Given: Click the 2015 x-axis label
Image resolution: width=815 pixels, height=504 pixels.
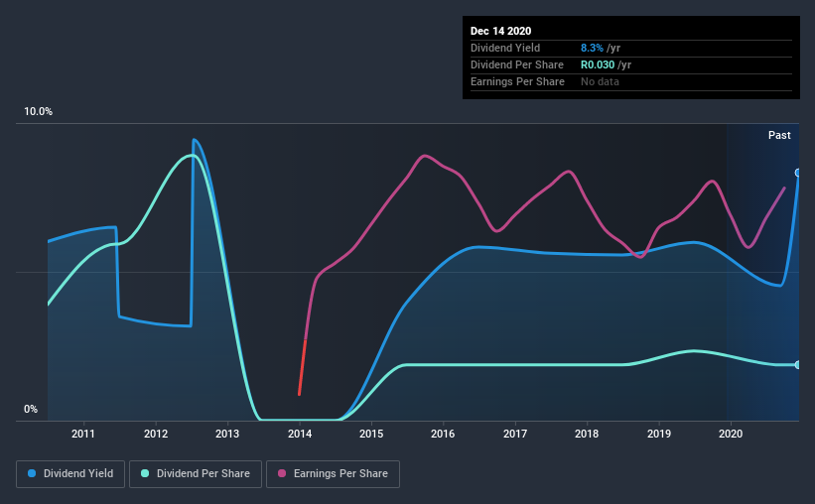Looking at the screenshot, I should (x=371, y=434).
